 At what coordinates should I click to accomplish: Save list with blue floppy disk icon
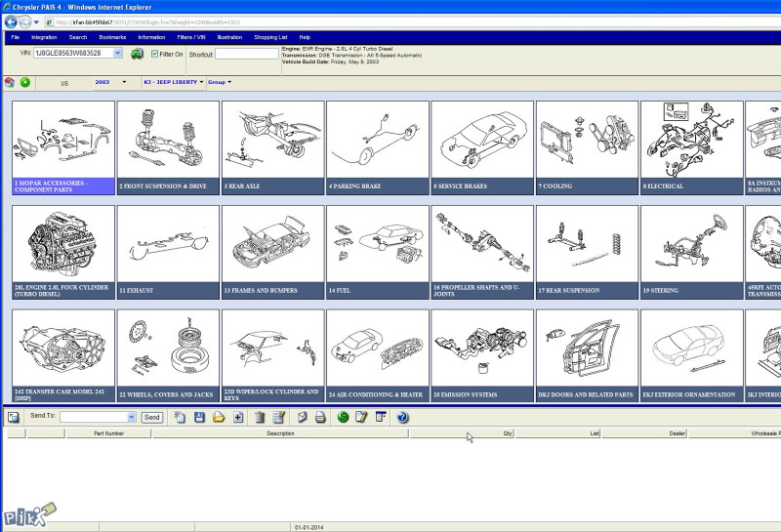click(199, 417)
